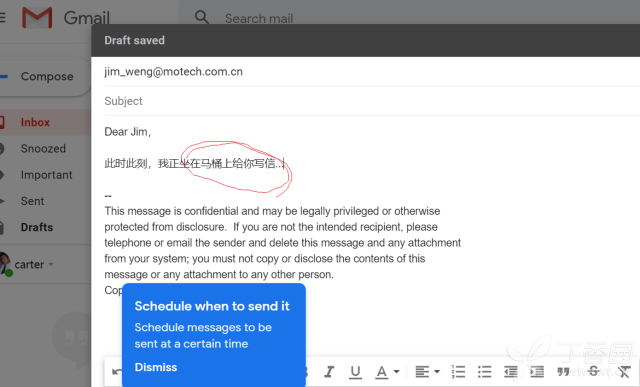This screenshot has height=387, width=640.
Task: Click the Gmail logo
Action: [x=66, y=18]
